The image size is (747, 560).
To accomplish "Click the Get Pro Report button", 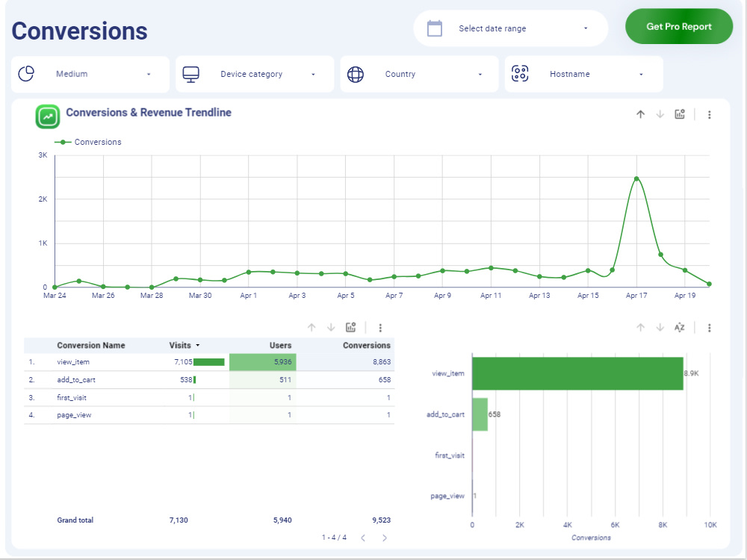I will 678,25.
